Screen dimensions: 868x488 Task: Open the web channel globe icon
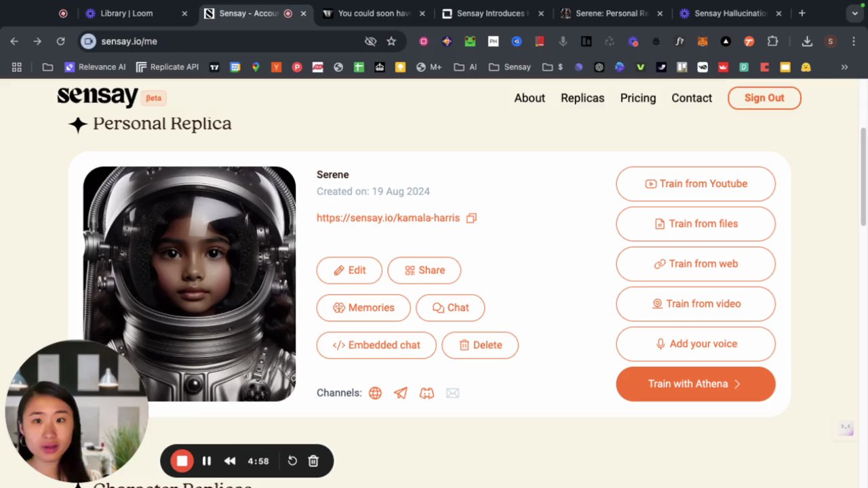click(375, 393)
